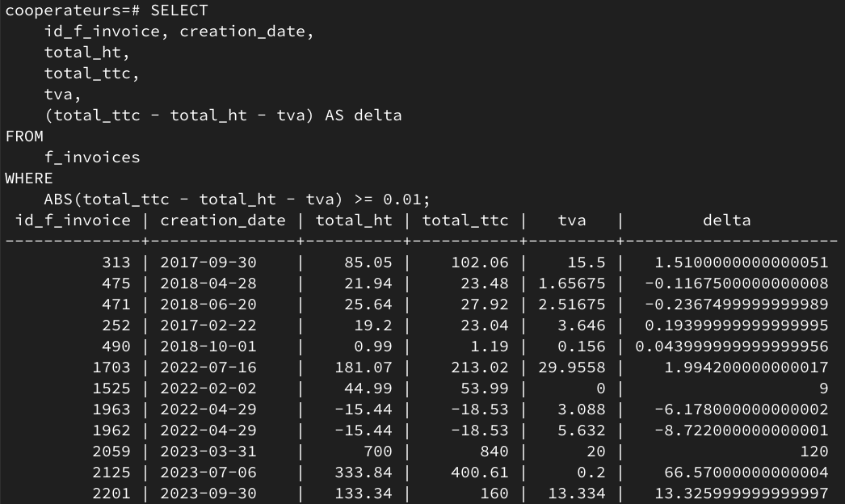Click the creation_date column header in results

coord(222,220)
